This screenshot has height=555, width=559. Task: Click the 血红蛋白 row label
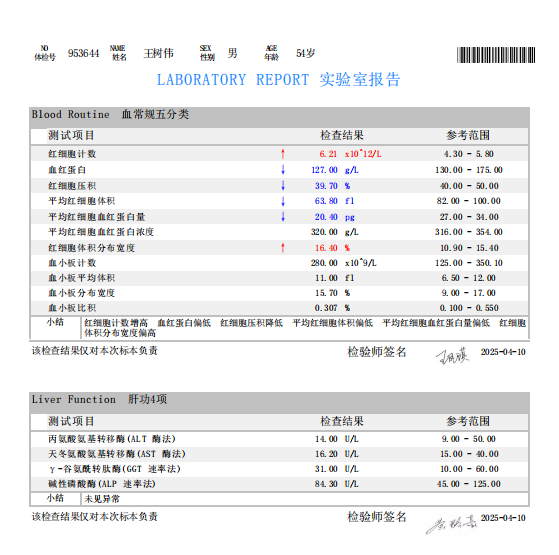coord(67,170)
